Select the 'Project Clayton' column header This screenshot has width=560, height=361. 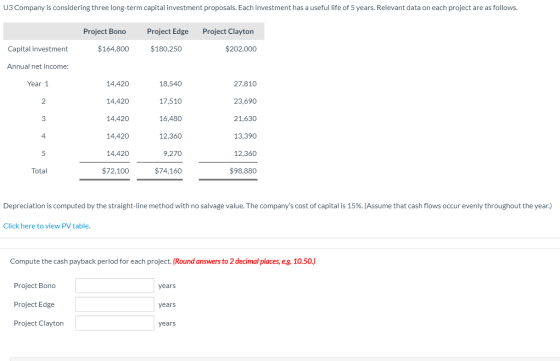(x=228, y=31)
